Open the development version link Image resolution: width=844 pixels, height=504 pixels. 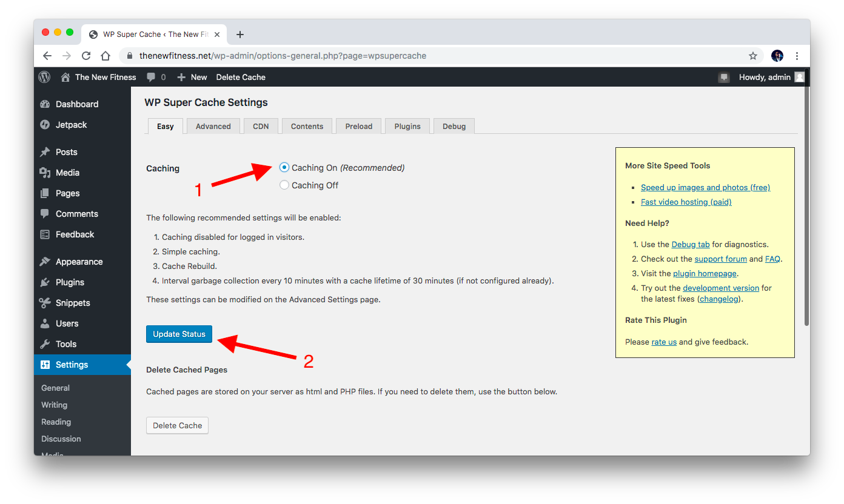(721, 288)
